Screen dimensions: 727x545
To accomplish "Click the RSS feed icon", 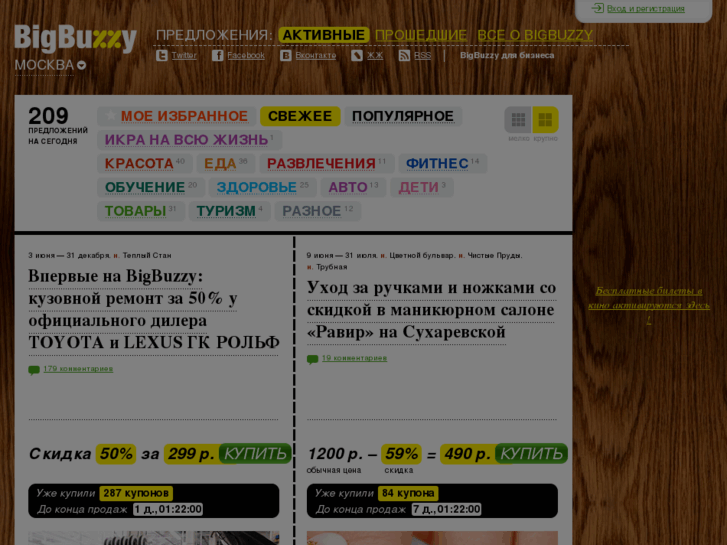I will coord(404,56).
